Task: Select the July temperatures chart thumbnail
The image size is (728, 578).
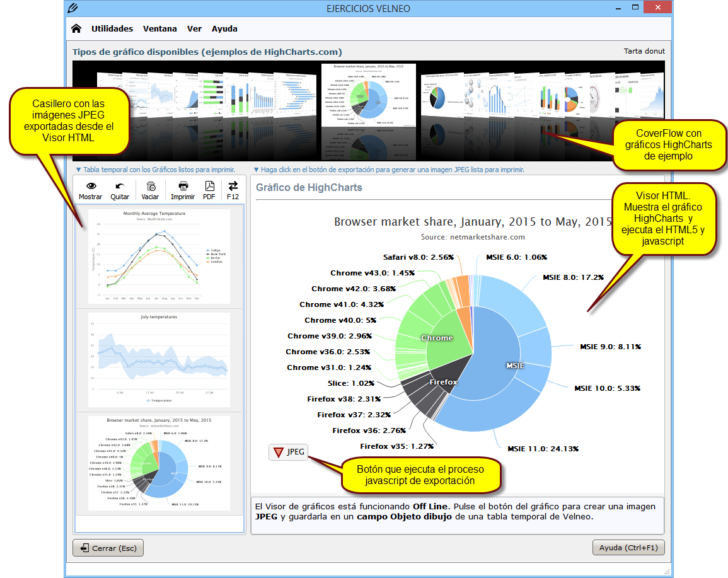Action: coord(159,359)
